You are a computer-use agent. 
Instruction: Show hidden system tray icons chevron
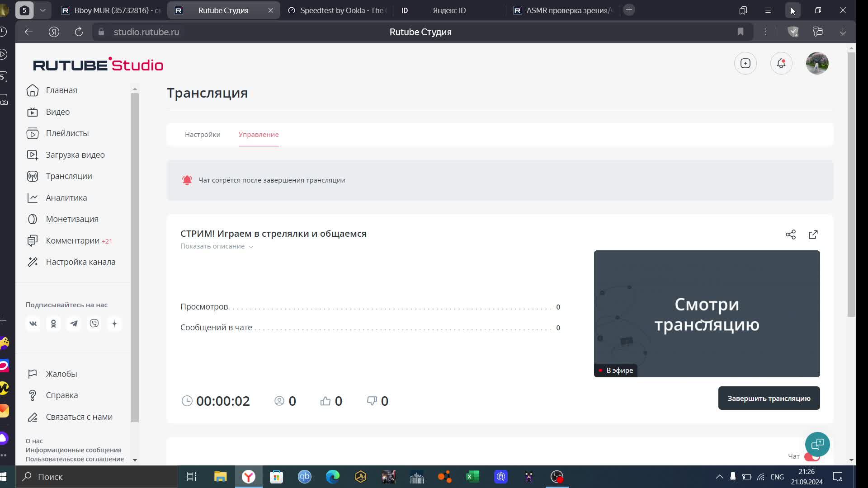pyautogui.click(x=719, y=477)
